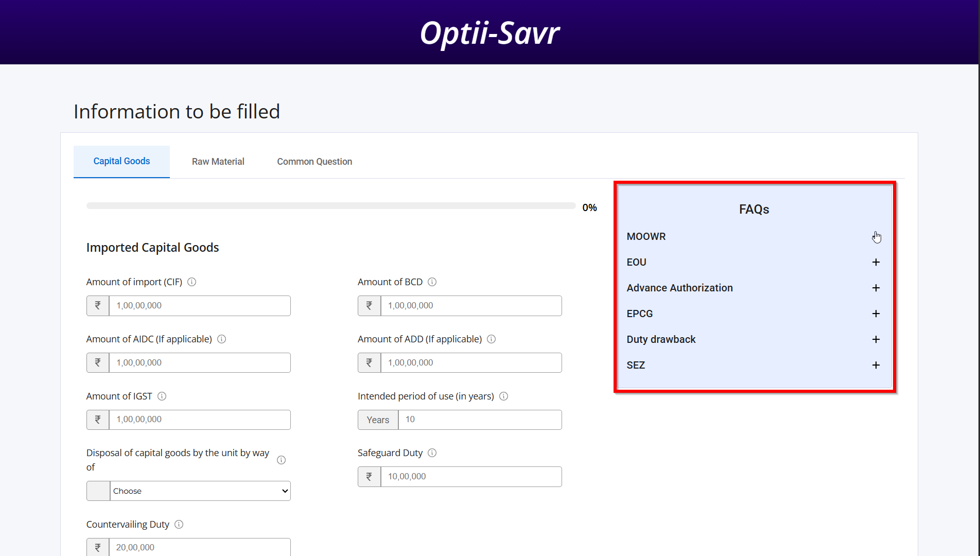Expand the EOU FAQ entry

tap(876, 262)
